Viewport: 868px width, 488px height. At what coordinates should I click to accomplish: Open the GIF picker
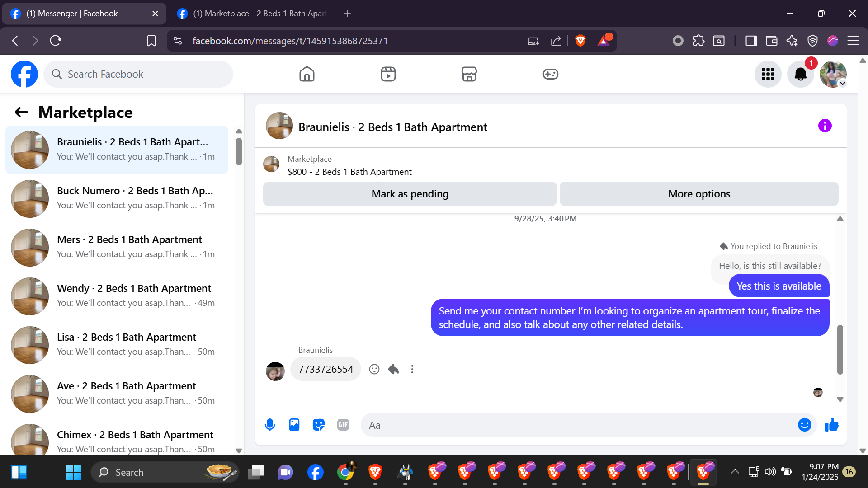[343, 425]
